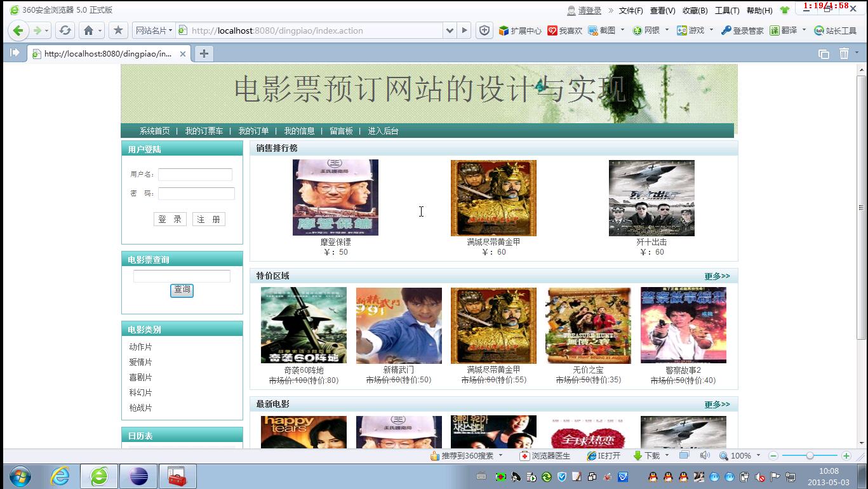868x489 pixels.
Task: Mute sound with status bar speaker icon
Action: click(x=704, y=455)
